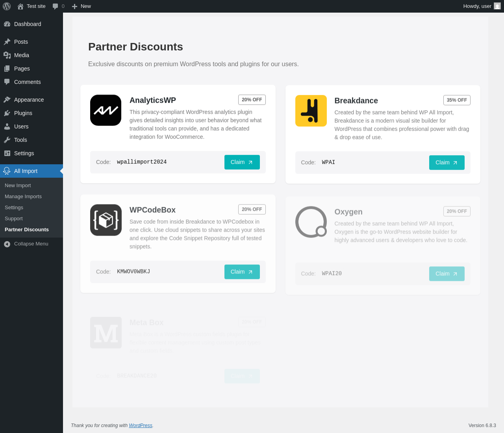Click the Tools wrench icon
The width and height of the screenshot is (504, 433).
tap(7, 140)
